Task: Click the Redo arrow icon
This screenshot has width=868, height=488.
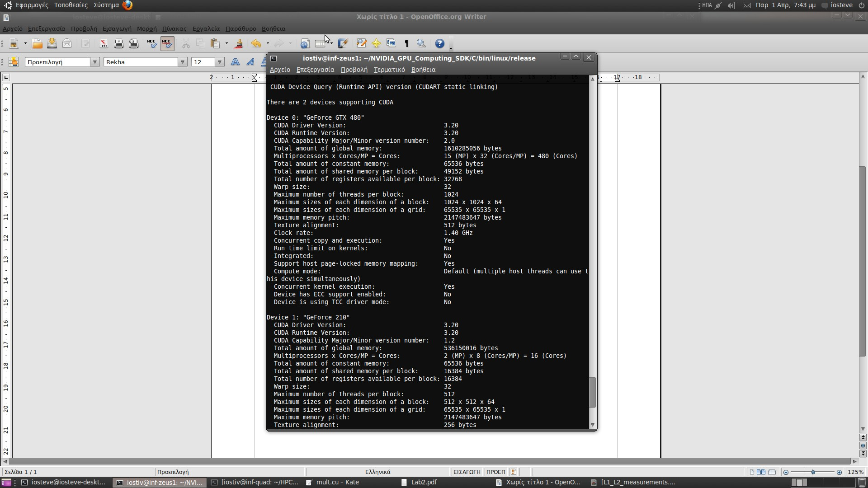Action: pos(279,43)
